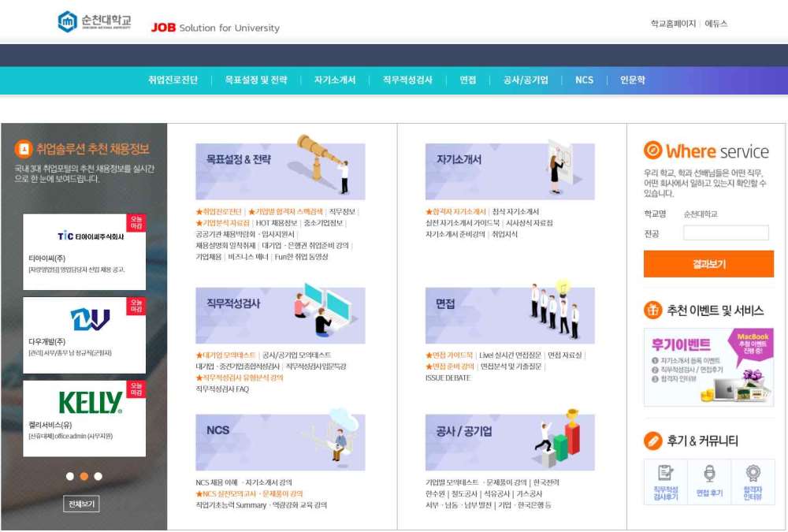
Task: Click the 공사/공기업 trophy banner
Action: 510,442
